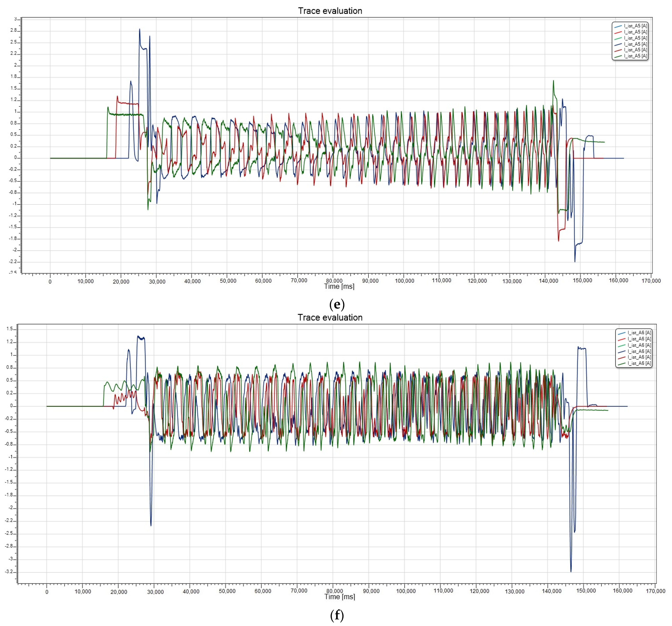The image size is (672, 626).
Task: Click the bottom chart 'Trace evaluation' title
Action: click(x=330, y=317)
